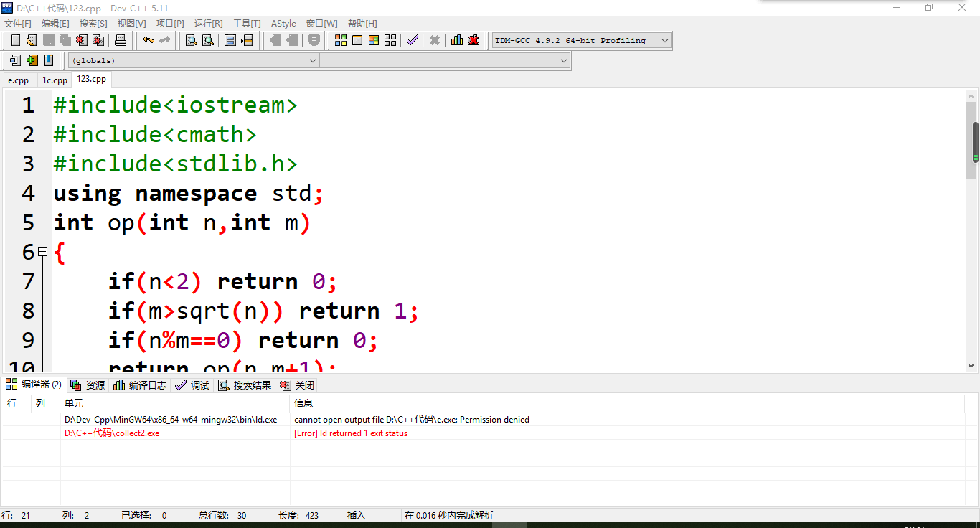Click the Replace magnifier icon
Screen dimensions: 980x528
coord(207,40)
